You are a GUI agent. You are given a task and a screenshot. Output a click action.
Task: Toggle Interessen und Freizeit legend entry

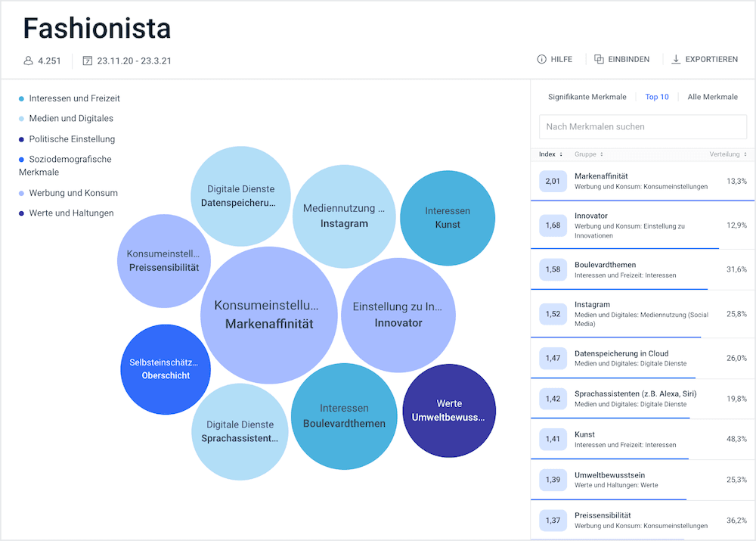point(74,98)
